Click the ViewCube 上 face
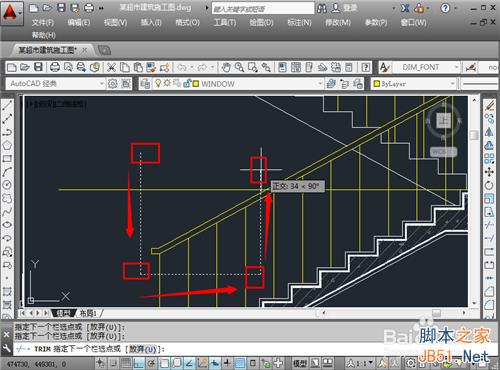This screenshot has width=500, height=370. pyautogui.click(x=444, y=120)
